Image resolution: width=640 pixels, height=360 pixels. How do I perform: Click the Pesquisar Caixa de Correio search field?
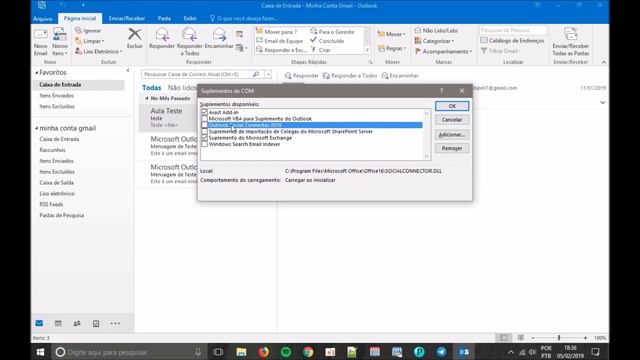(x=197, y=74)
